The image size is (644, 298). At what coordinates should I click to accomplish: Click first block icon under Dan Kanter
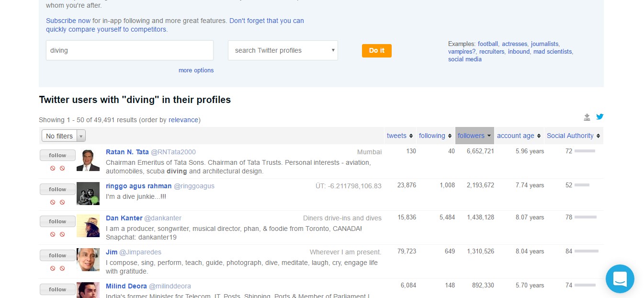coord(53,234)
